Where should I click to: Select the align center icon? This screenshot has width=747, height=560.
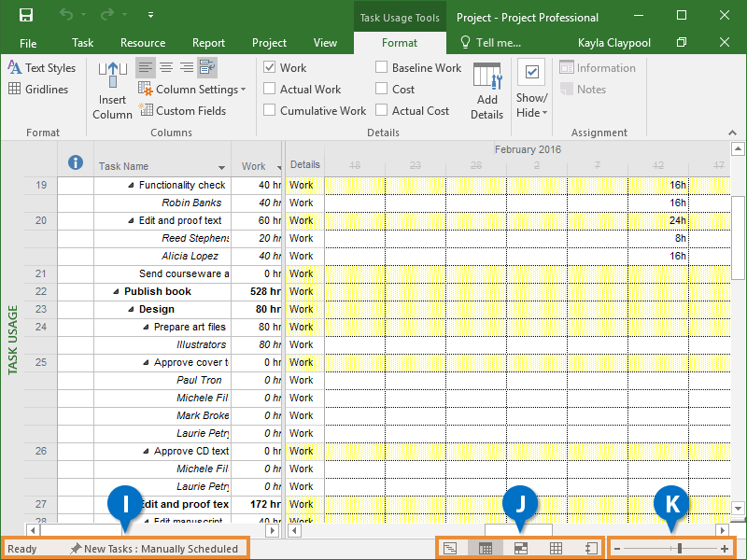(166, 67)
